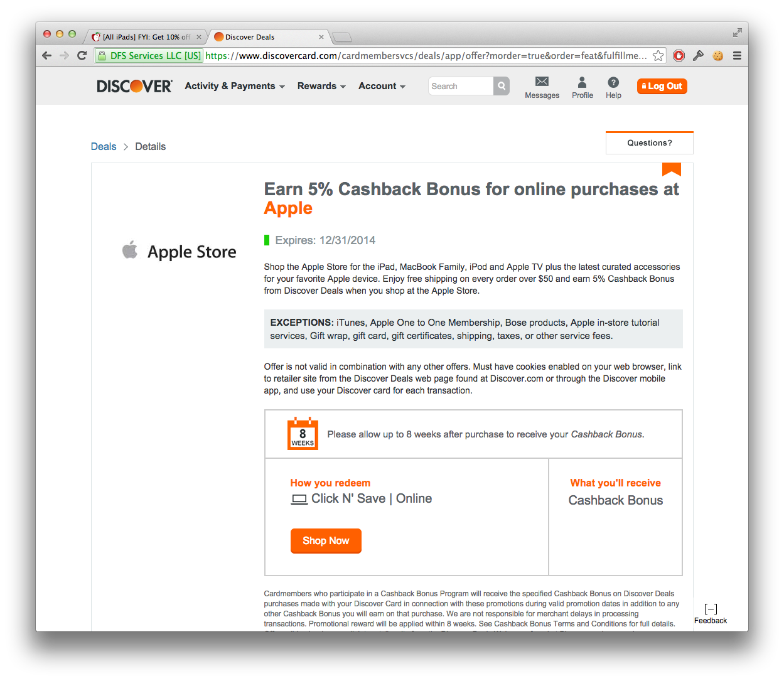Close the Discover Deals tab

(321, 37)
